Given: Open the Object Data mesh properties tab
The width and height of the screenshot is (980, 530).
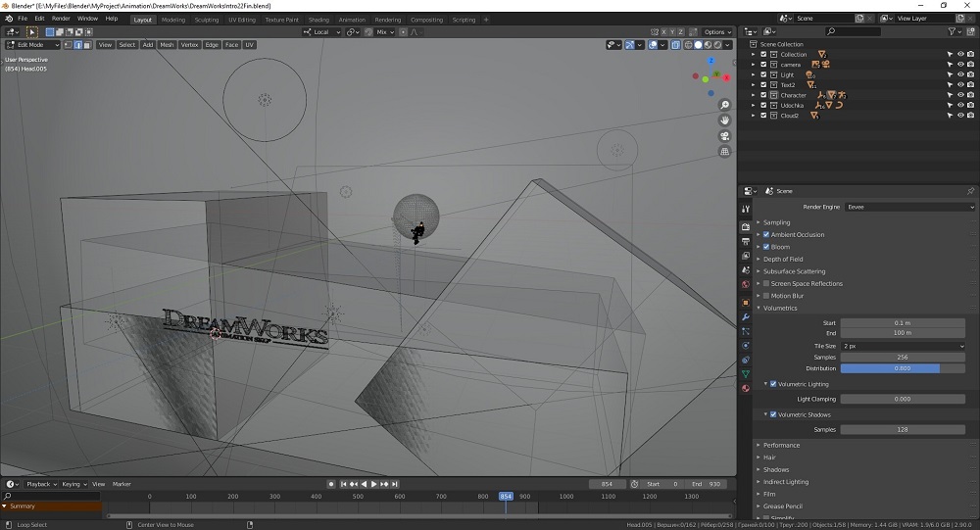Looking at the screenshot, I should (746, 374).
